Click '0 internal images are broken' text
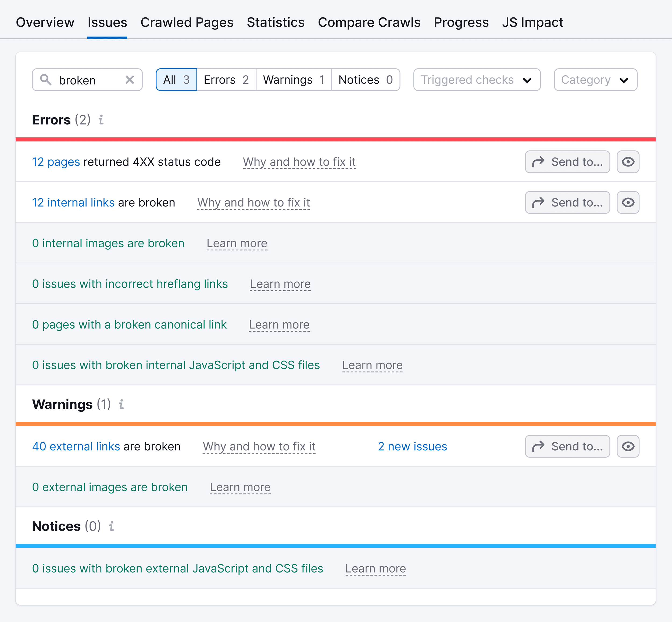 (108, 243)
